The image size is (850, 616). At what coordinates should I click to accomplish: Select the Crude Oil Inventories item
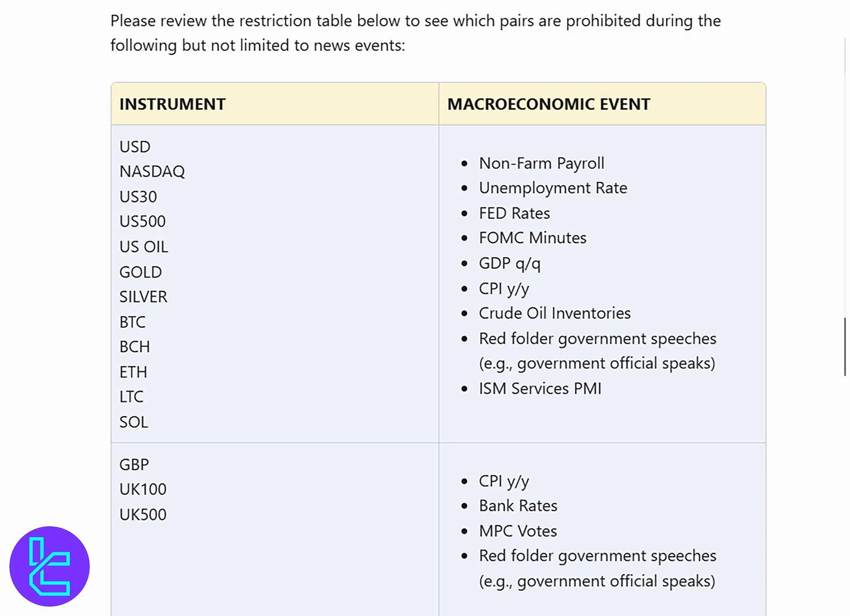point(554,313)
